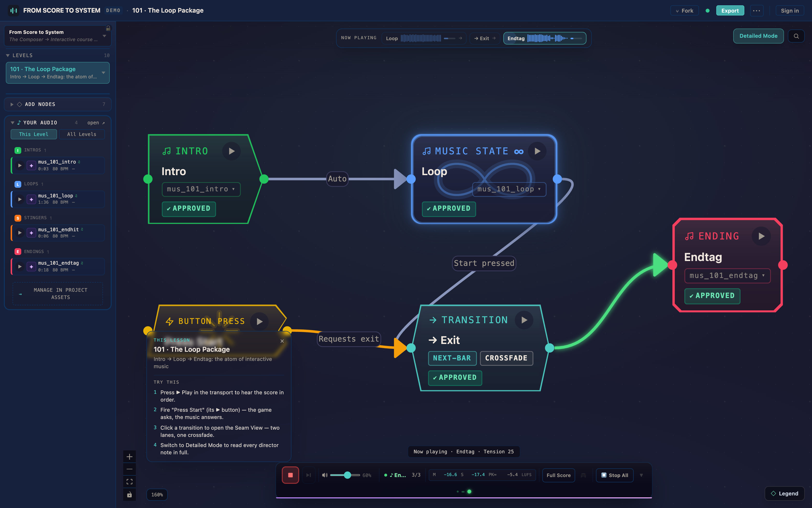This screenshot has height=508, width=812.
Task: Open the mus_101_endtag asset dropdown
Action: tap(727, 276)
